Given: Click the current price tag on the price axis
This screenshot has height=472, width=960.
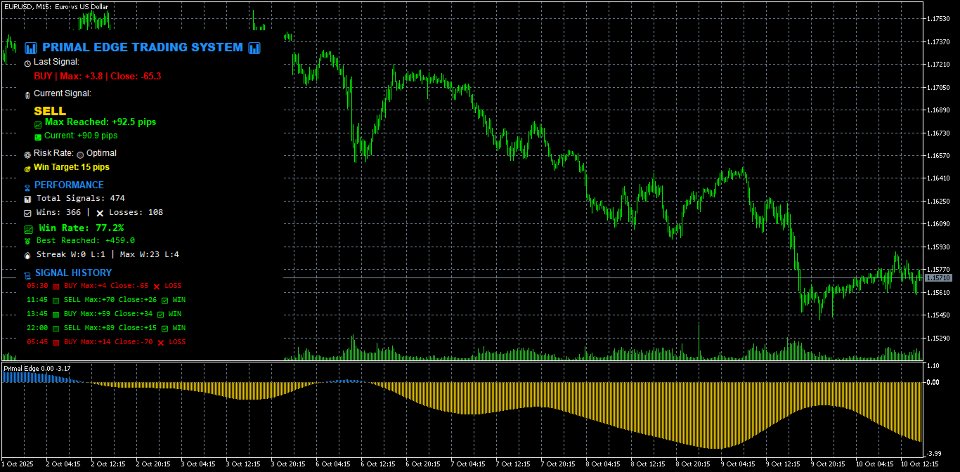Looking at the screenshot, I should coord(938,278).
